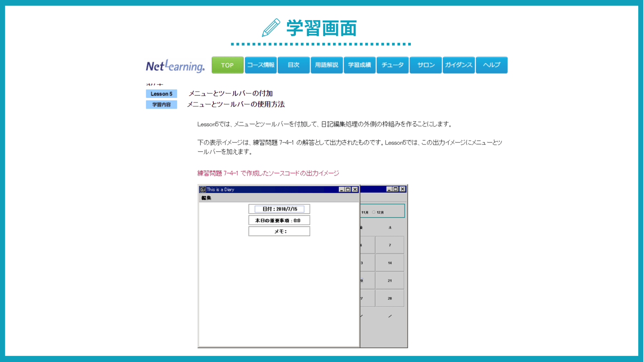Open the チュータ tutor page

click(x=393, y=65)
